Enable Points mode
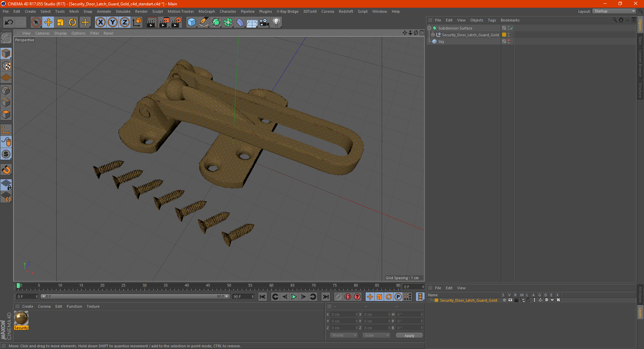Screen dimensions: 644x349 (x=6, y=90)
